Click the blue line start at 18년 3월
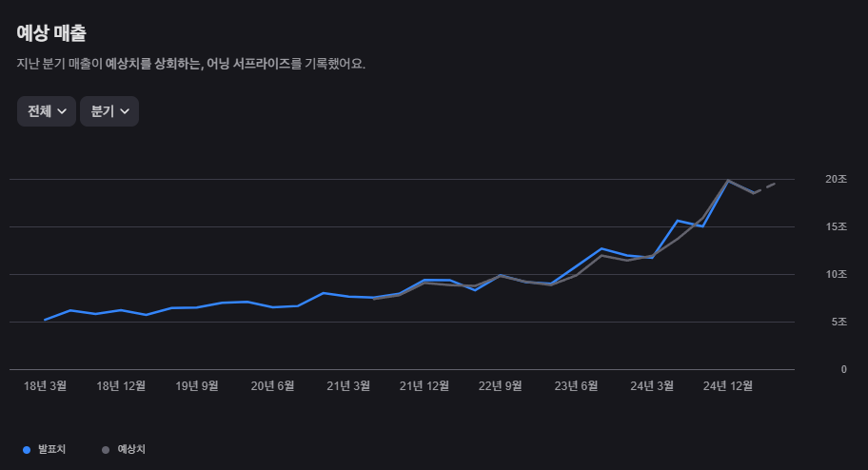Image resolution: width=868 pixels, height=470 pixels. pos(45,320)
